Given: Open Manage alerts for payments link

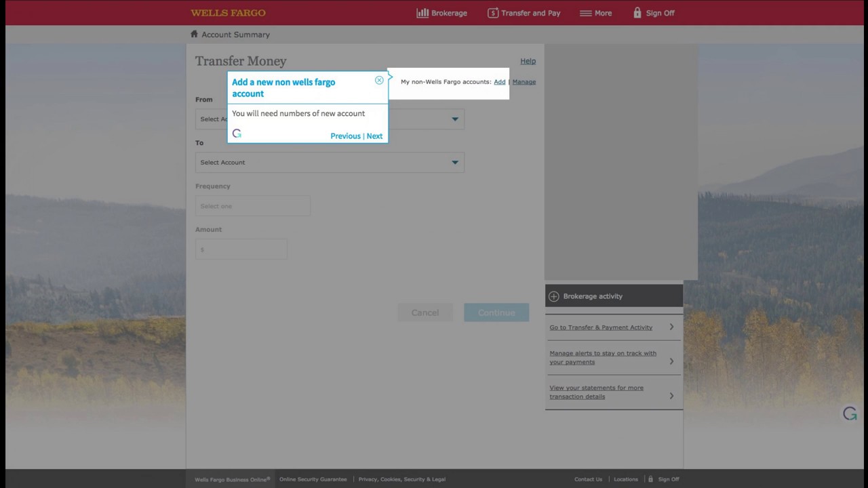Looking at the screenshot, I should tap(603, 357).
